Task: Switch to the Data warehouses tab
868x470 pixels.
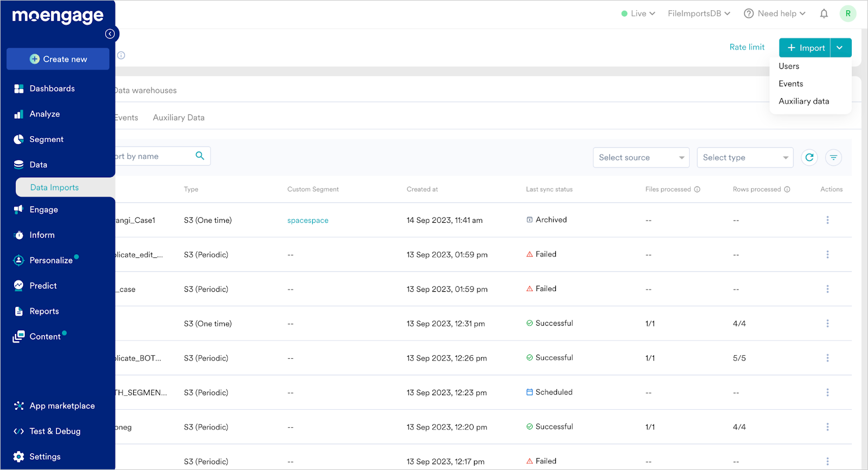Action: tap(146, 91)
